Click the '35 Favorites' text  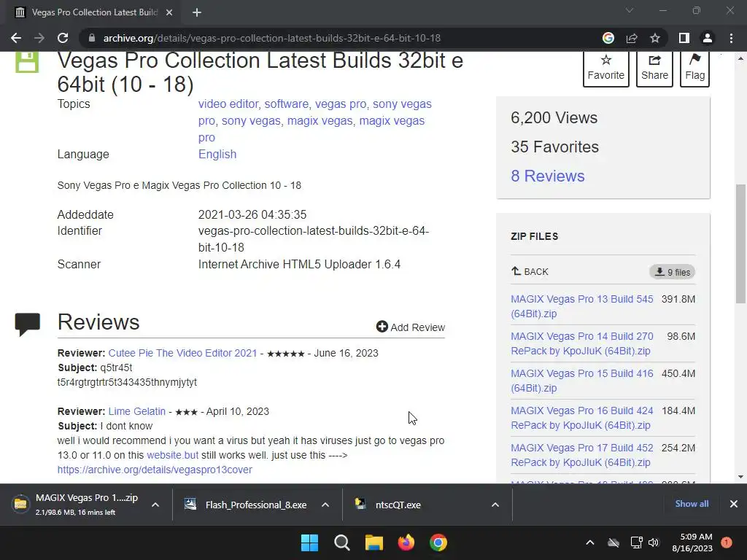(554, 147)
